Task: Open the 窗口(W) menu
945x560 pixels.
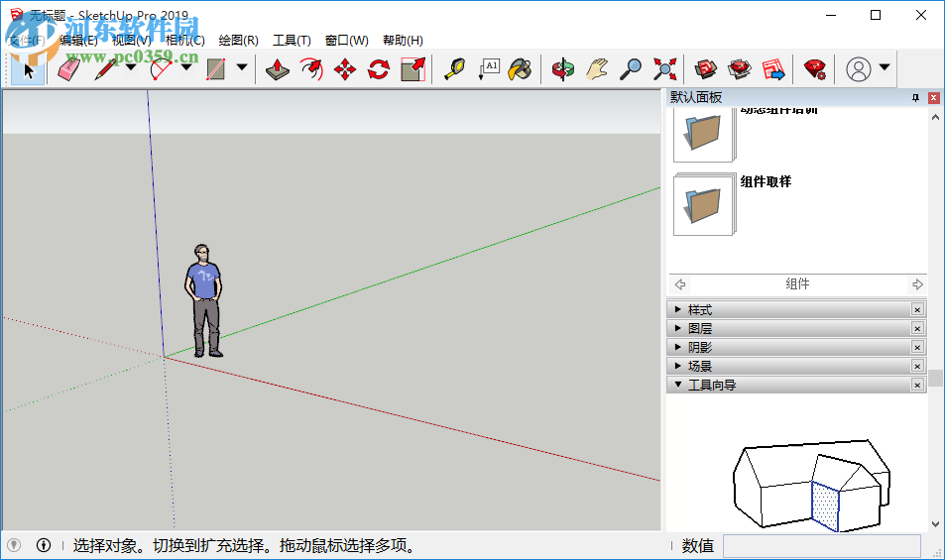Action: point(346,41)
